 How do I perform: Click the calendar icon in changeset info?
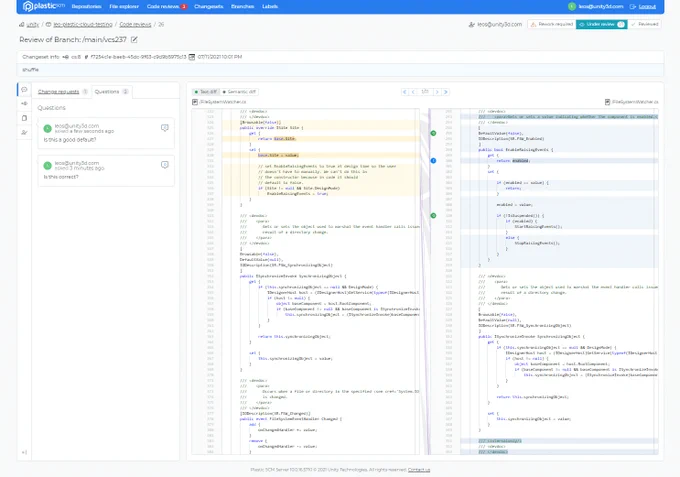pyautogui.click(x=192, y=57)
